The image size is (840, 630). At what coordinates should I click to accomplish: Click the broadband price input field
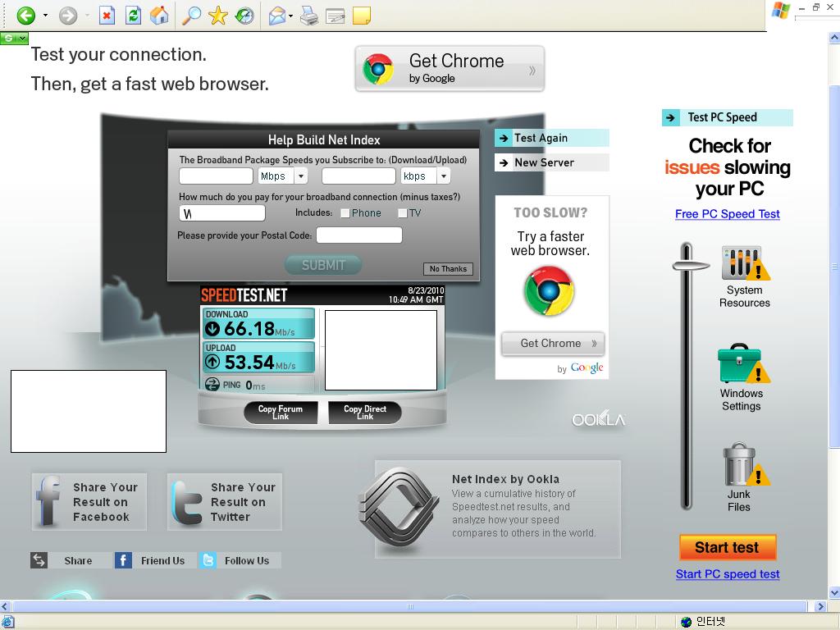coord(221,213)
